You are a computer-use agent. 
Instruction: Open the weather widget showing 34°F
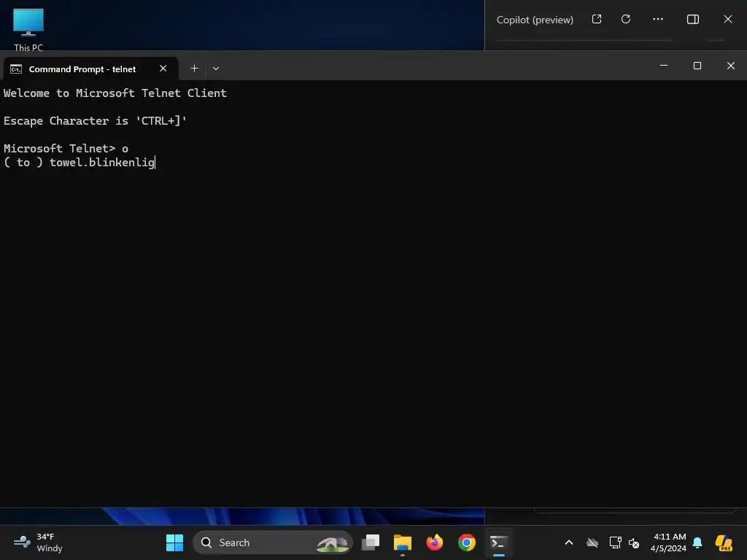coord(38,542)
